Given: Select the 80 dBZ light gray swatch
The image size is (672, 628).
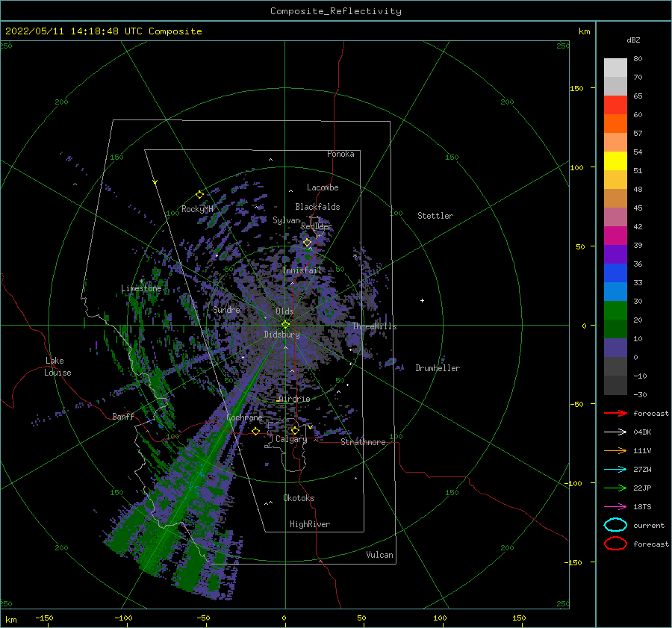Looking at the screenshot, I should (x=615, y=67).
